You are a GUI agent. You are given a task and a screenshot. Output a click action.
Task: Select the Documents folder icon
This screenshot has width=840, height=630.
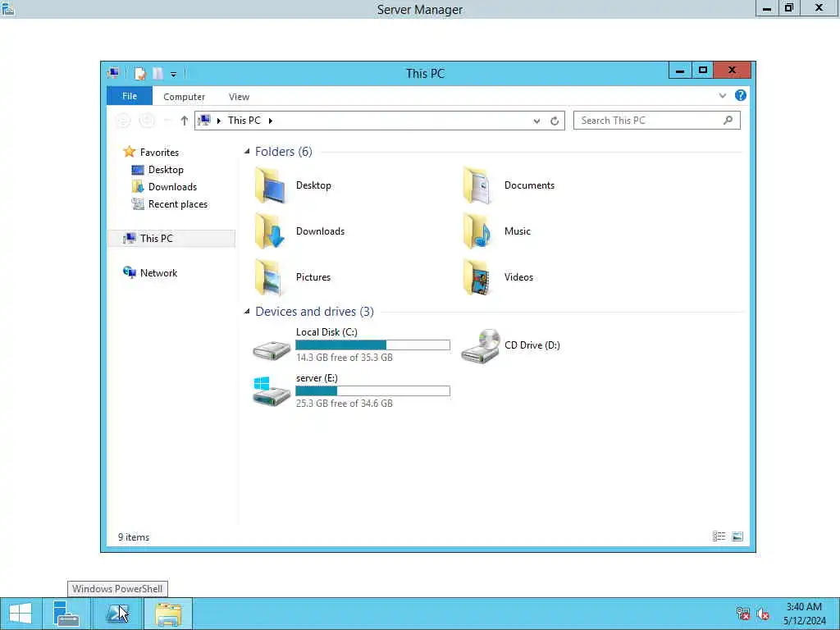tap(478, 185)
